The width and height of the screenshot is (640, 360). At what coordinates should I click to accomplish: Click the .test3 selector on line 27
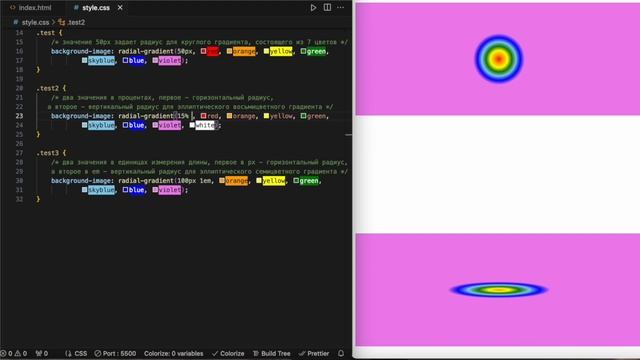(x=47, y=153)
